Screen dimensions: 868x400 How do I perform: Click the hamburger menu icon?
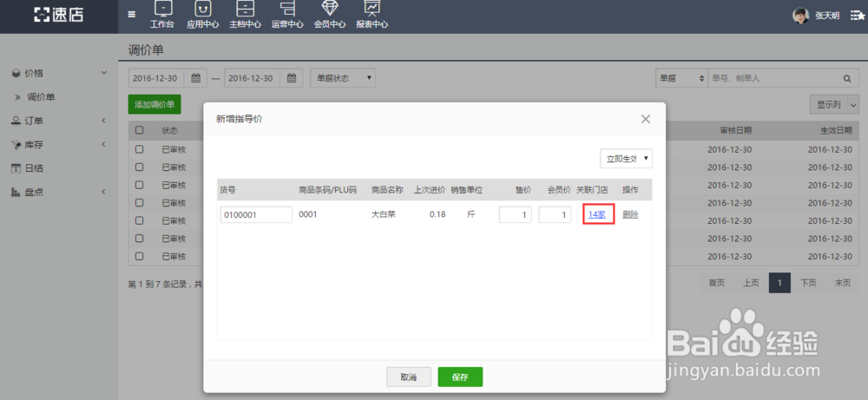click(x=131, y=15)
